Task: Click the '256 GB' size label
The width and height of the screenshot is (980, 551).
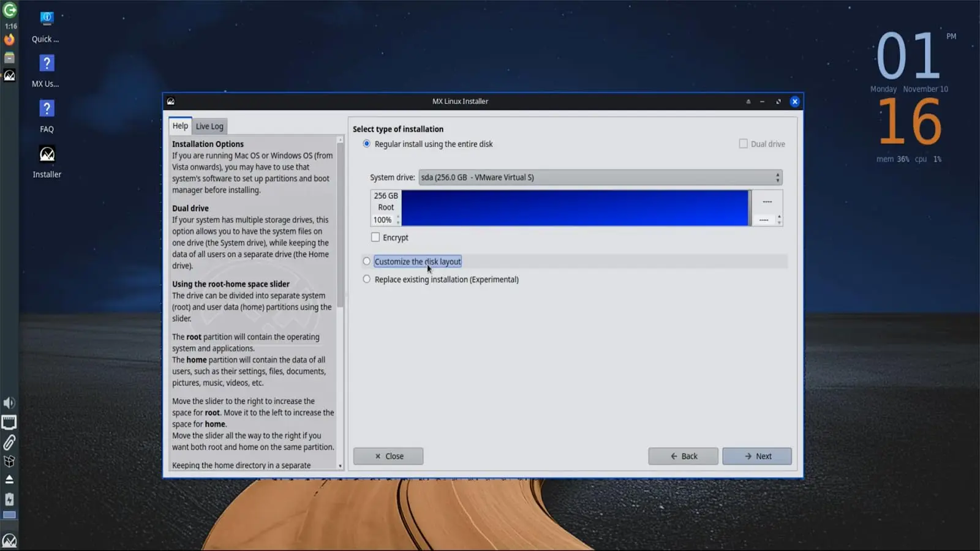Action: coord(386,196)
